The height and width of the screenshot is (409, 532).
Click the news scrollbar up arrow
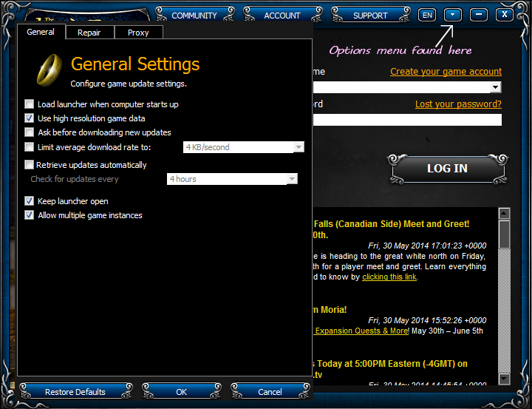click(505, 213)
